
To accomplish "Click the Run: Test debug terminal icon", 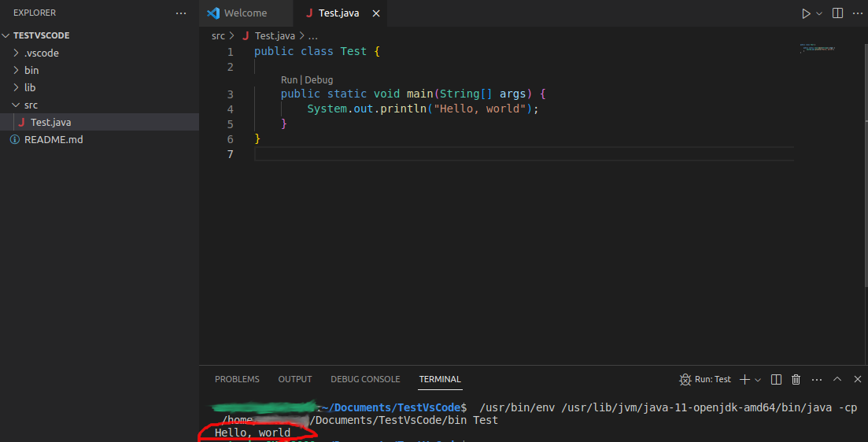I will point(685,380).
